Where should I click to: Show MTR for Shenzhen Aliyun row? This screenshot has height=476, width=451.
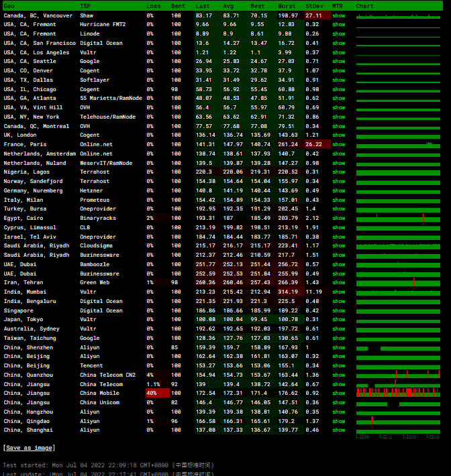[x=338, y=347]
